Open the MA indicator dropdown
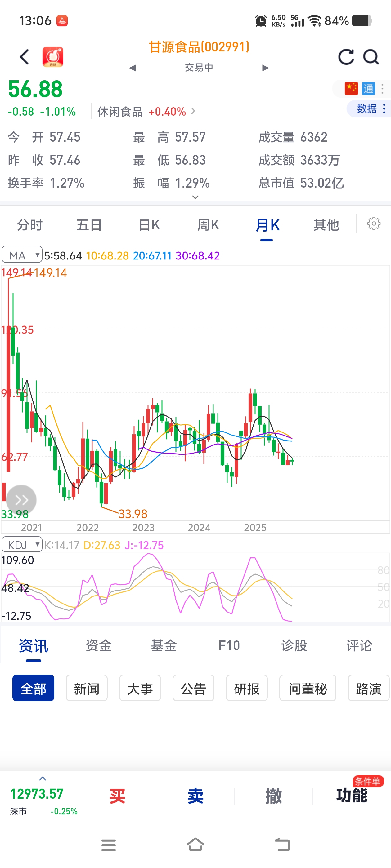Image resolution: width=391 pixels, height=868 pixels. point(22,255)
